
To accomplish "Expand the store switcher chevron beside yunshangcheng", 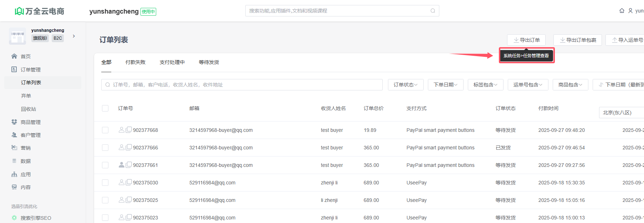I will (74, 36).
